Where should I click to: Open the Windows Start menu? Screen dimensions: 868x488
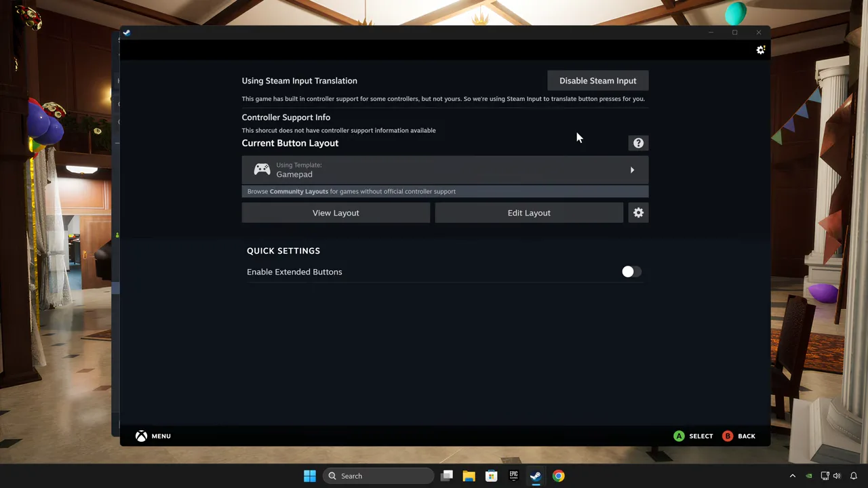310,476
